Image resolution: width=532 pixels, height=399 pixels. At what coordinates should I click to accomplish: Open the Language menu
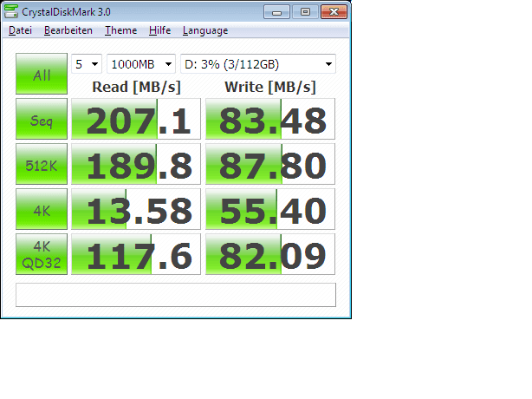(x=205, y=30)
